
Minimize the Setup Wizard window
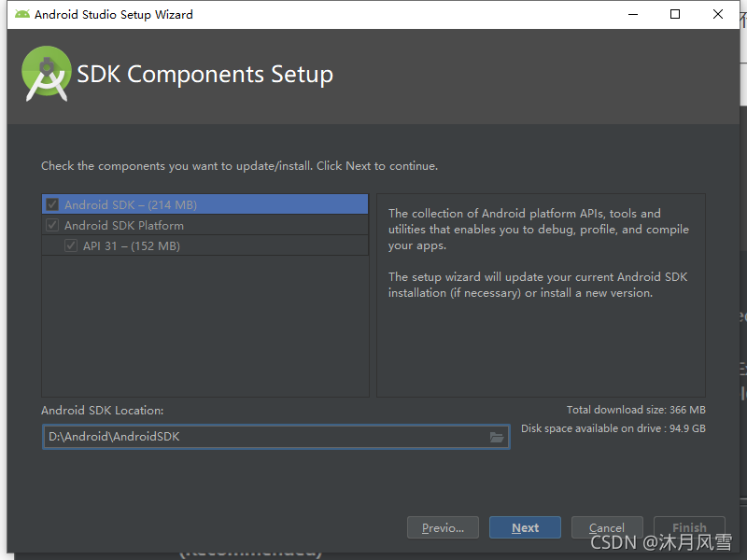click(633, 14)
